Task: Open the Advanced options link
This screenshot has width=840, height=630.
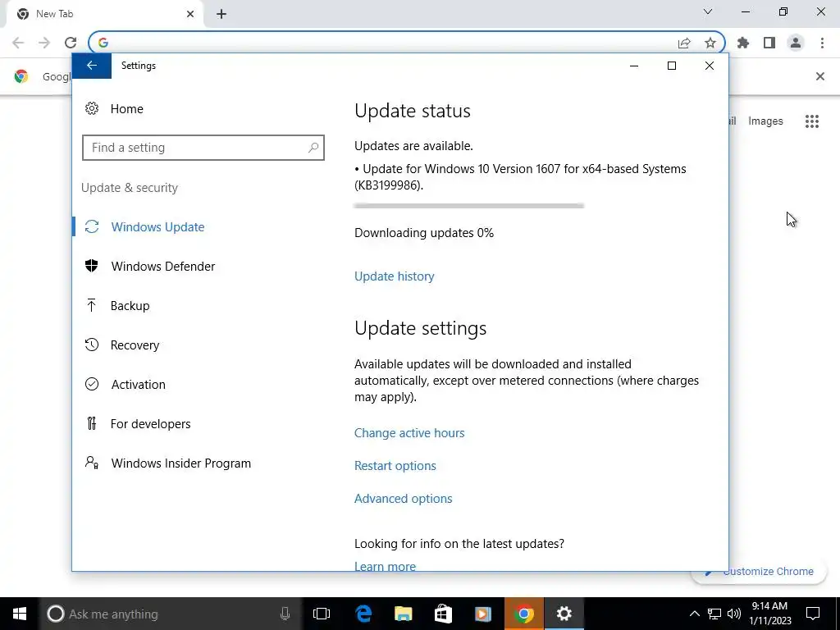Action: [403, 498]
